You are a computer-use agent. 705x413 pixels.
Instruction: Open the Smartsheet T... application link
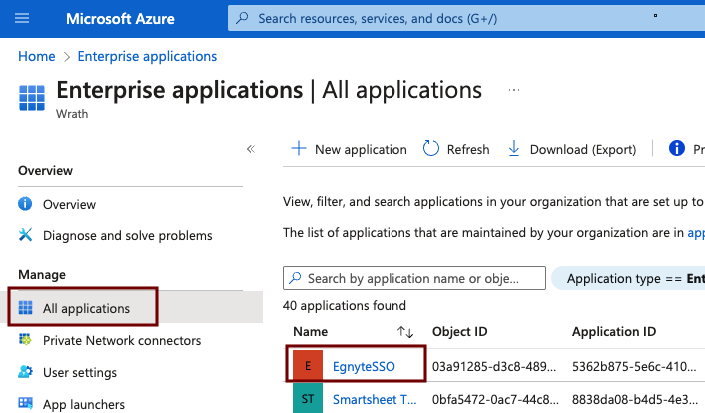375,399
